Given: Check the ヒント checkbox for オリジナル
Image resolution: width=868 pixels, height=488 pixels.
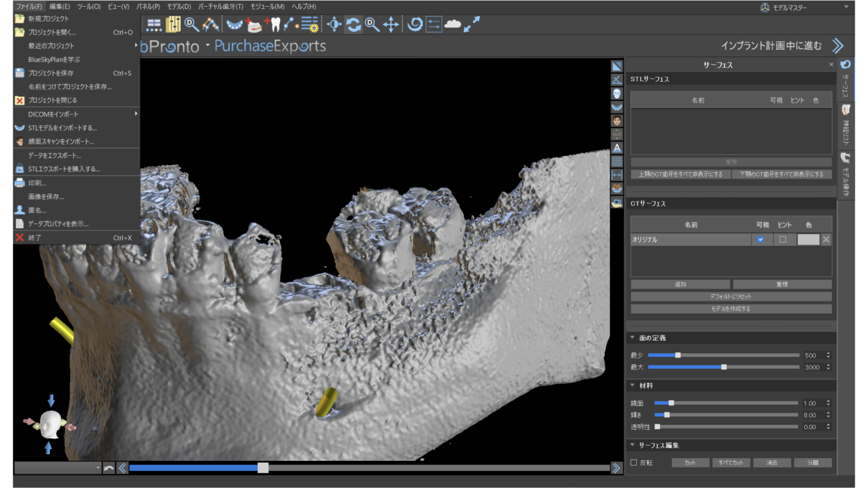Looking at the screenshot, I should pyautogui.click(x=783, y=239).
